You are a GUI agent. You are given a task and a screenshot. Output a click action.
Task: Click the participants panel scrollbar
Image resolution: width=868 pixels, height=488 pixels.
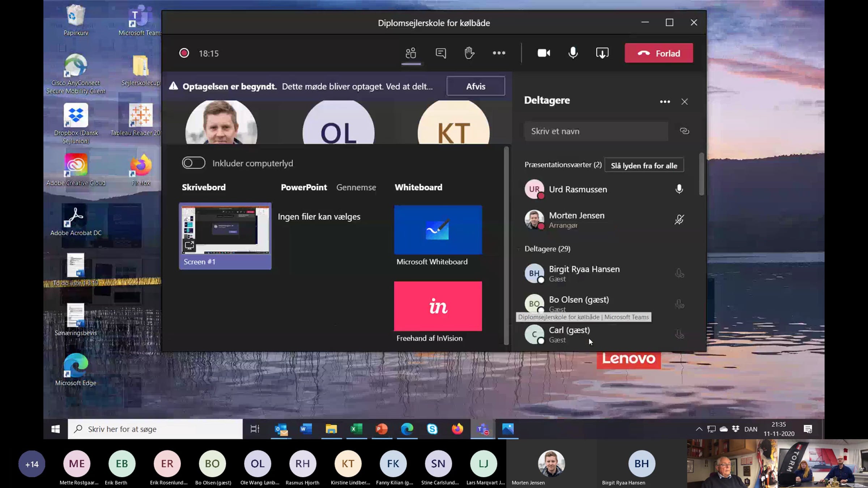coord(702,174)
